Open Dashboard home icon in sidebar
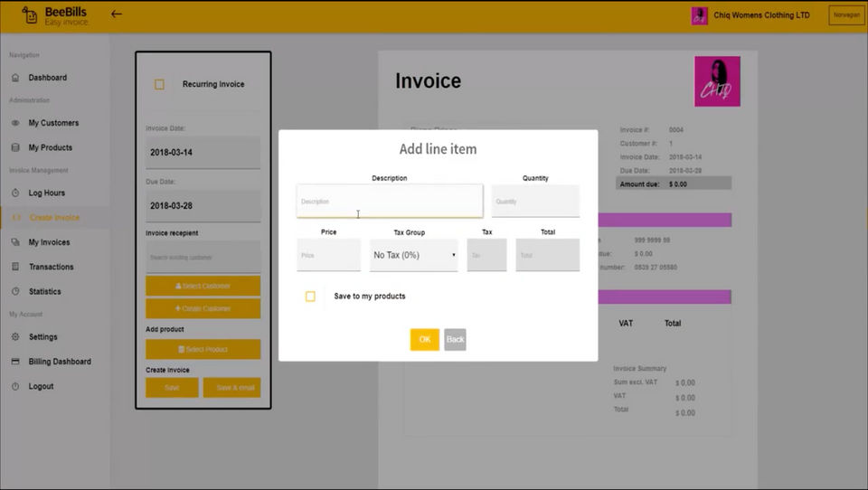This screenshot has height=490, width=868. click(x=15, y=78)
